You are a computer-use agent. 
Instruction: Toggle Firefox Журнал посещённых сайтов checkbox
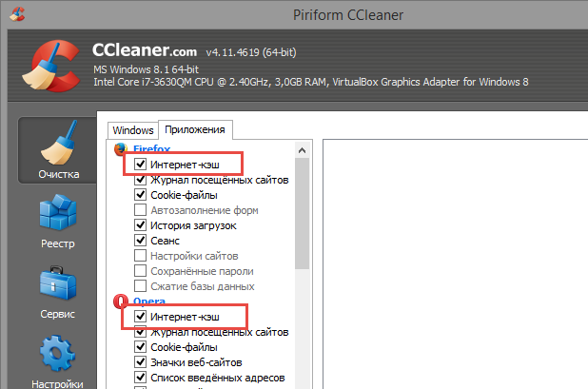[x=140, y=180]
